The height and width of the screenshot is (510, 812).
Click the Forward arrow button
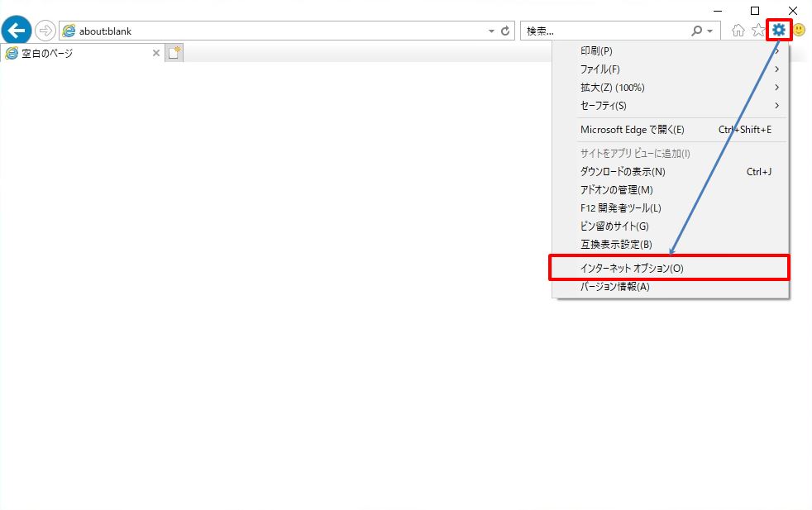point(45,31)
